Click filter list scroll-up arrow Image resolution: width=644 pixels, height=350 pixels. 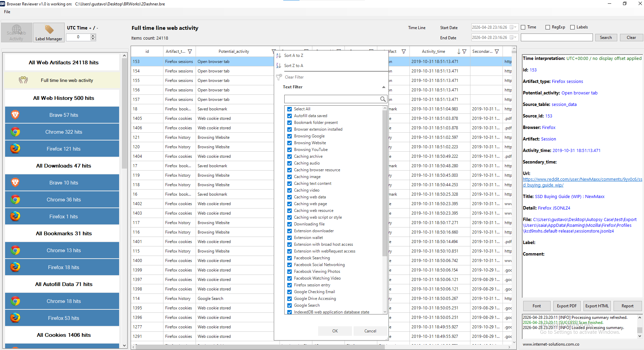click(x=385, y=108)
